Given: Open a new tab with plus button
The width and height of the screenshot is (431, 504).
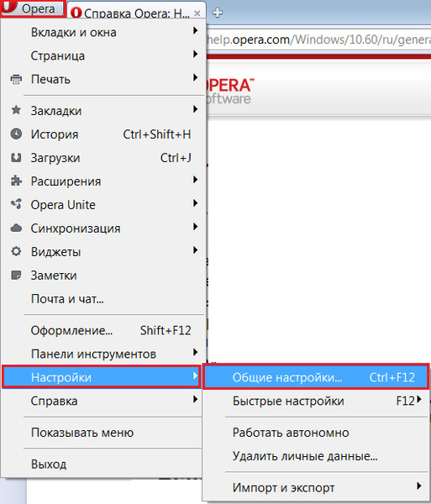Looking at the screenshot, I should (x=218, y=13).
